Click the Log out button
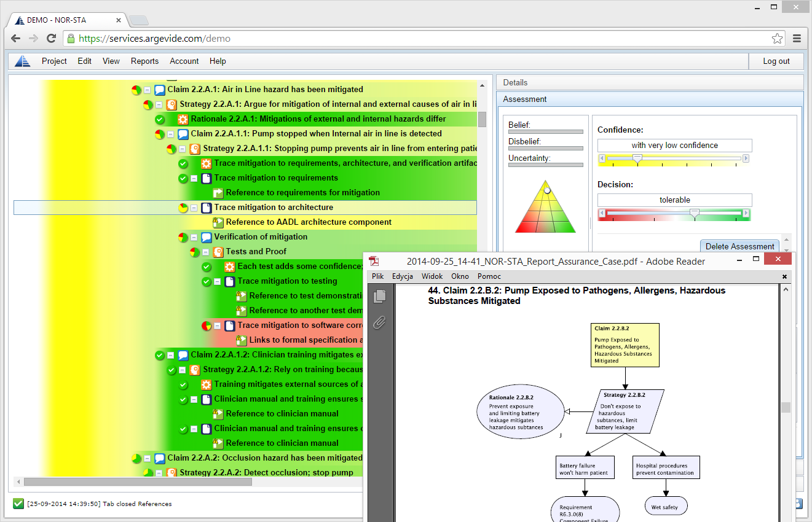 tap(776, 61)
